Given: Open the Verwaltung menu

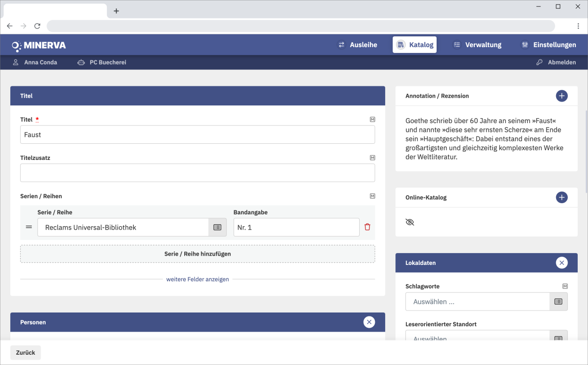Looking at the screenshot, I should [x=477, y=45].
